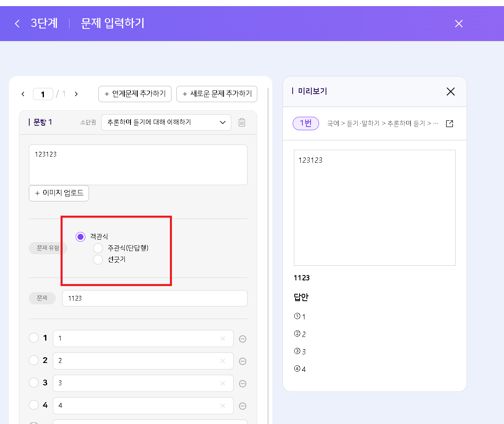This screenshot has height=424, width=504.
Task: Click the 3단계 header text
Action: click(44, 23)
